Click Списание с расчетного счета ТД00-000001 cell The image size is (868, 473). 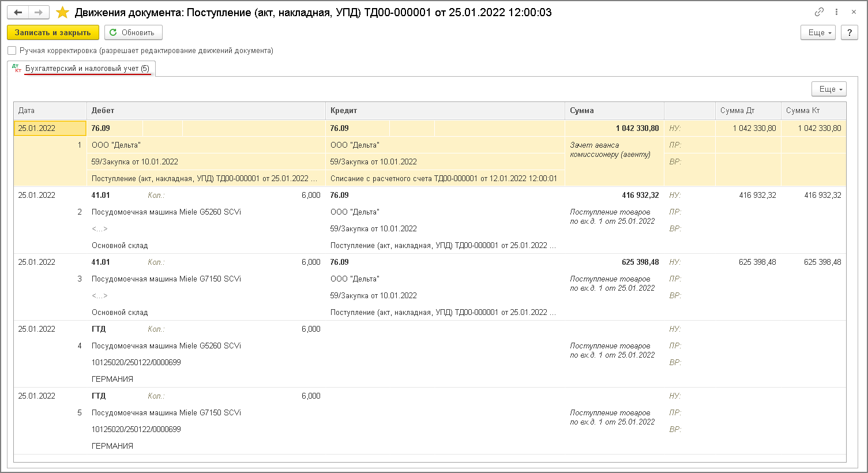pos(445,179)
